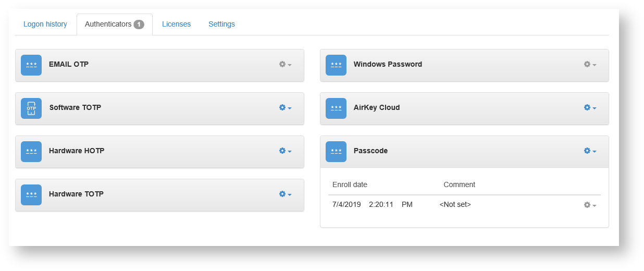Click the Hardware TOTP authenticator icon
Screen dimensions: 644x271
[x=31, y=195]
